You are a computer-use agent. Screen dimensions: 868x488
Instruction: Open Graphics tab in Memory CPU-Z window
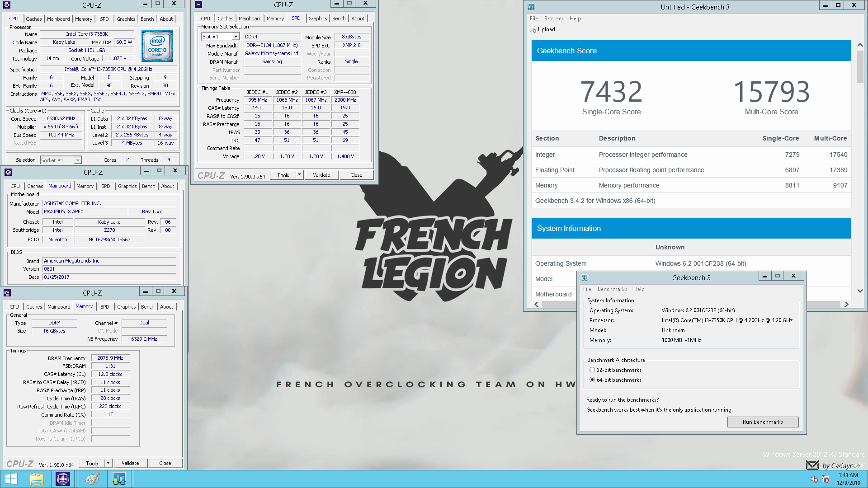[x=126, y=307]
